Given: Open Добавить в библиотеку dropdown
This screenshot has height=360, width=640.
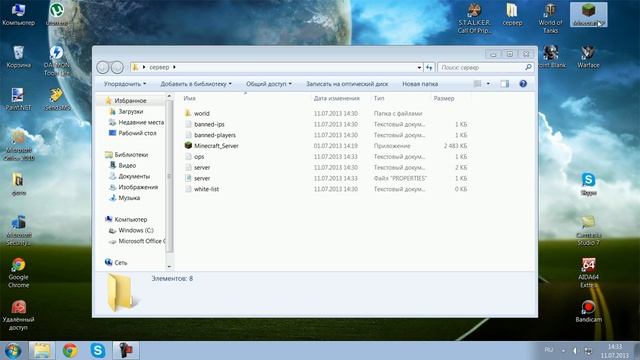Looking at the screenshot, I should tap(196, 84).
